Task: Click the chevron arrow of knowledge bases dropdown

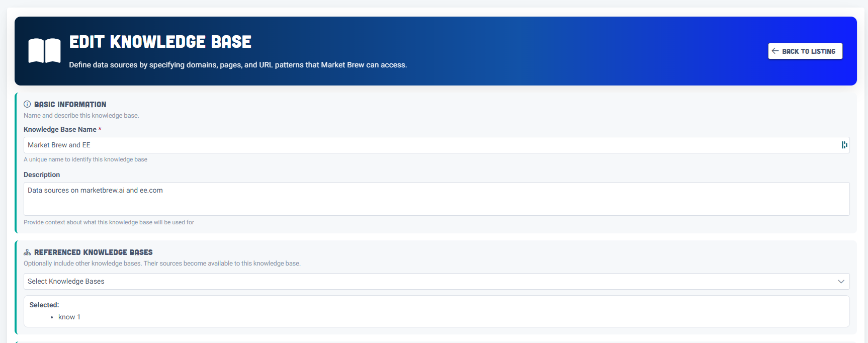Action: (x=841, y=281)
